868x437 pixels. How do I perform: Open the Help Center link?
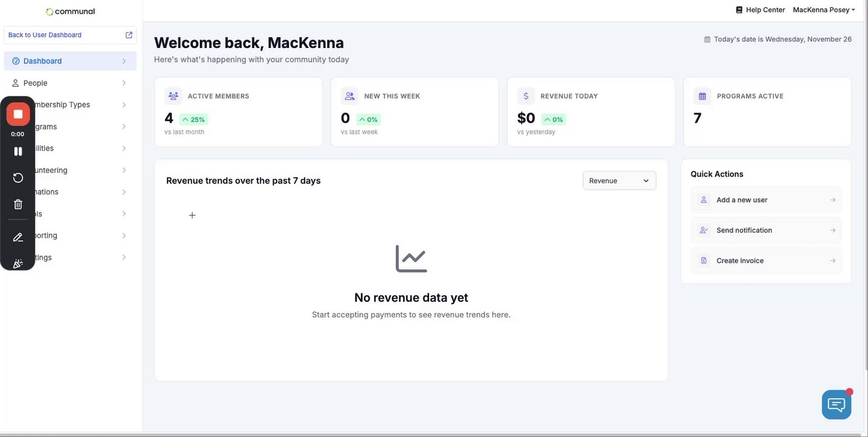point(760,10)
